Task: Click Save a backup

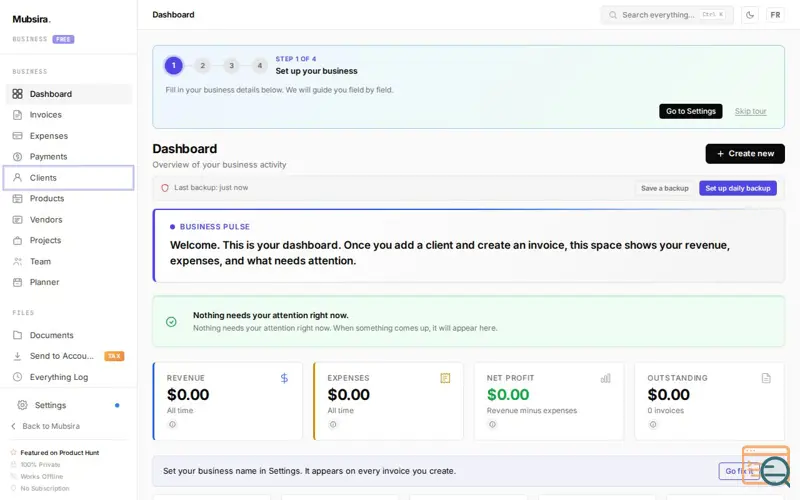Action: 665,188
